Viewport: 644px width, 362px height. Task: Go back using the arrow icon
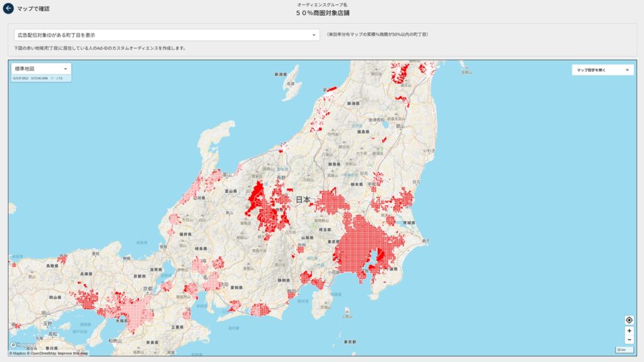tap(8, 8)
